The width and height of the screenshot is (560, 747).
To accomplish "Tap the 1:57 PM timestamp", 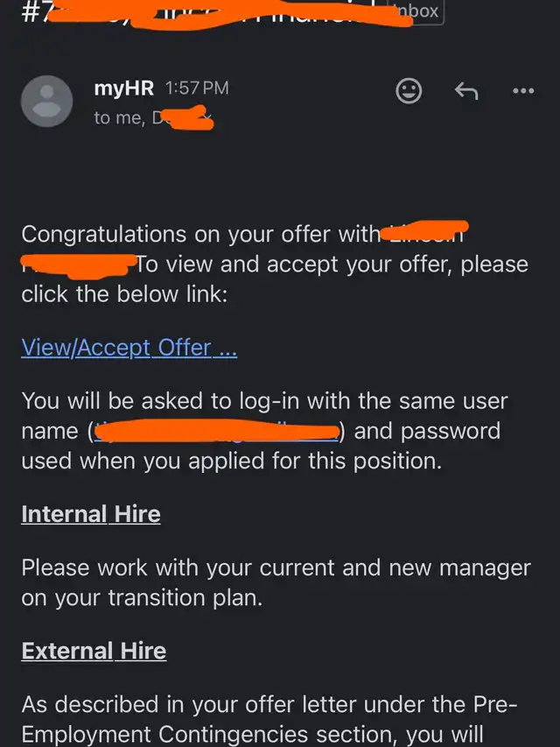I will (x=197, y=88).
